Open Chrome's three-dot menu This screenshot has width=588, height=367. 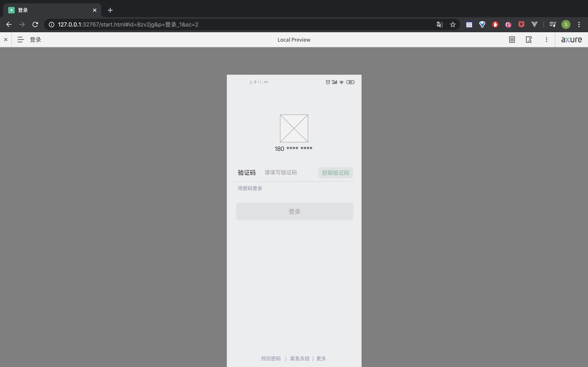[579, 24]
